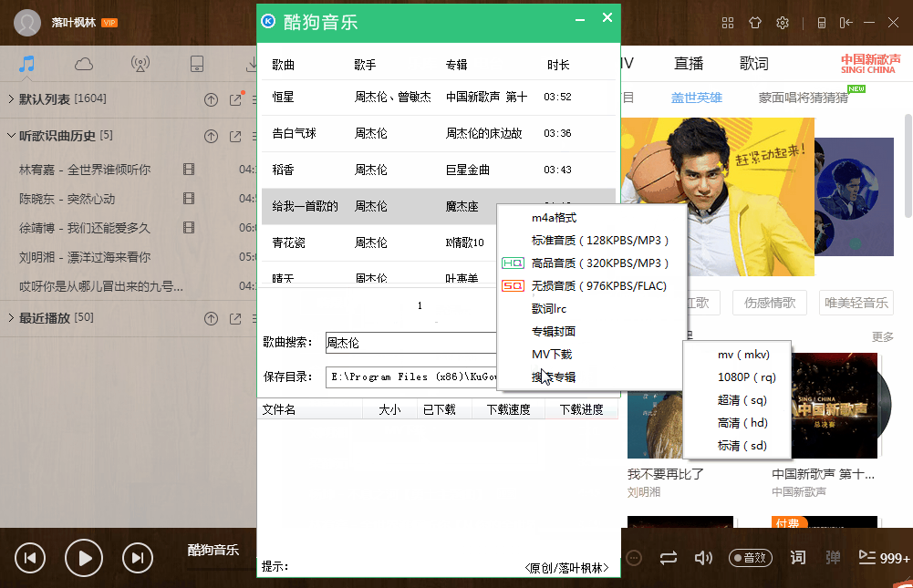913x588 pixels.
Task: Click the 唯美轻音乐 tag button
Action: click(x=856, y=303)
